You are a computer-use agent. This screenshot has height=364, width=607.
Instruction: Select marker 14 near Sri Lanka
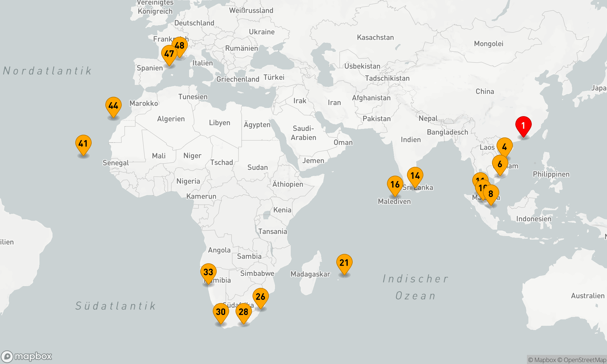click(x=415, y=176)
